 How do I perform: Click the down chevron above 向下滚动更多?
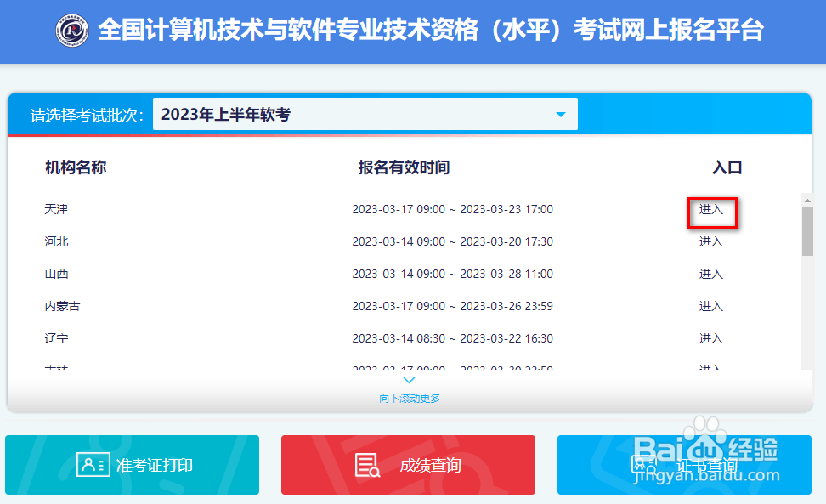point(410,380)
